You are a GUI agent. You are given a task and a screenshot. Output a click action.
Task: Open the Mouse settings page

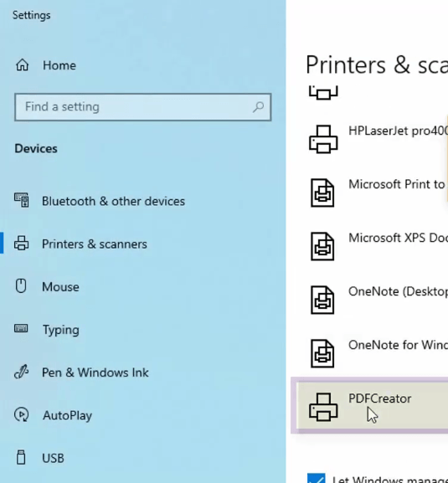click(x=60, y=287)
